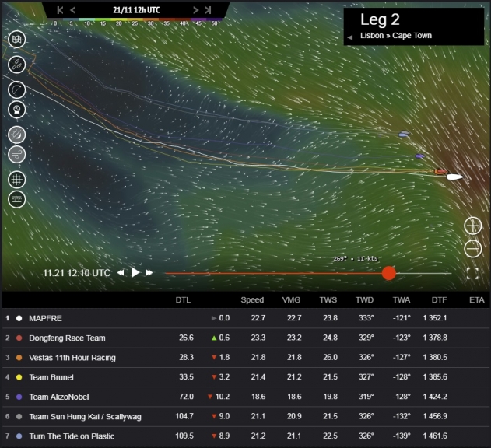Toggle the wind layer icon
Image resolution: width=491 pixels, height=448 pixels.
point(16,154)
